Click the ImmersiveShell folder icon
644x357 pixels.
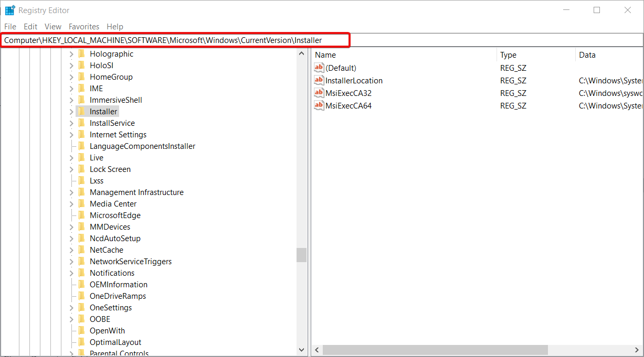click(x=81, y=100)
